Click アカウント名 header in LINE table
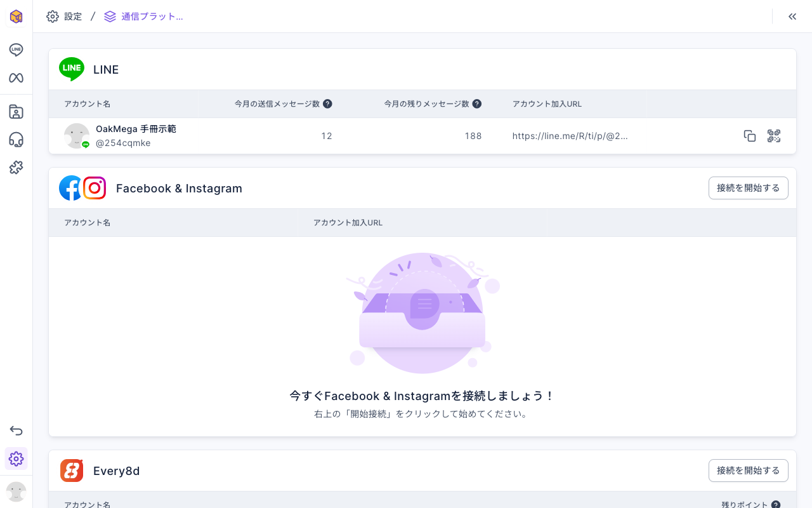 (x=88, y=104)
